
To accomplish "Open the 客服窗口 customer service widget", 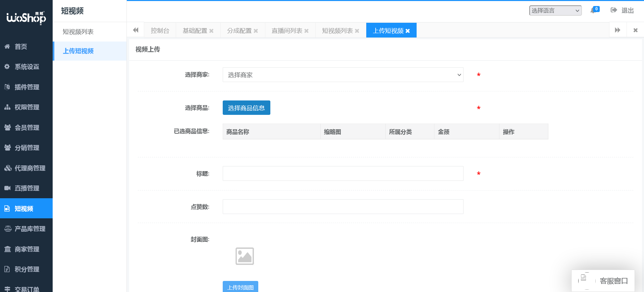I will 603,281.
